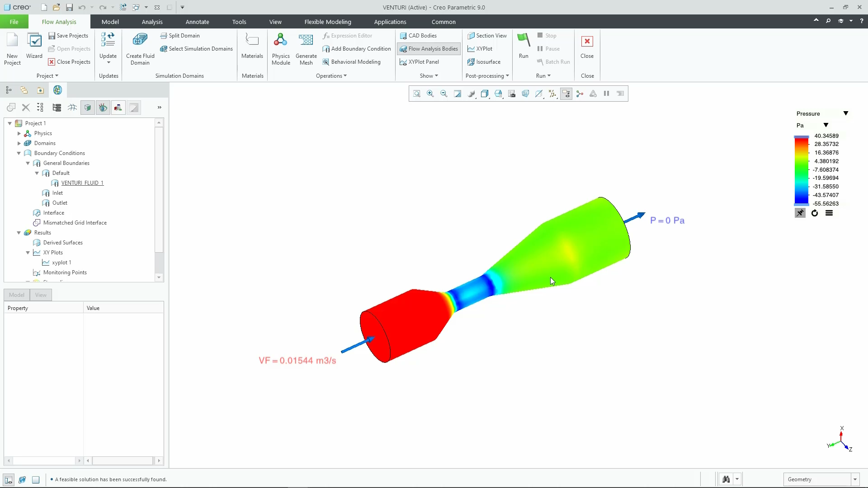868x488 pixels.
Task: Click the pressure color scale bar
Action: 802,171
